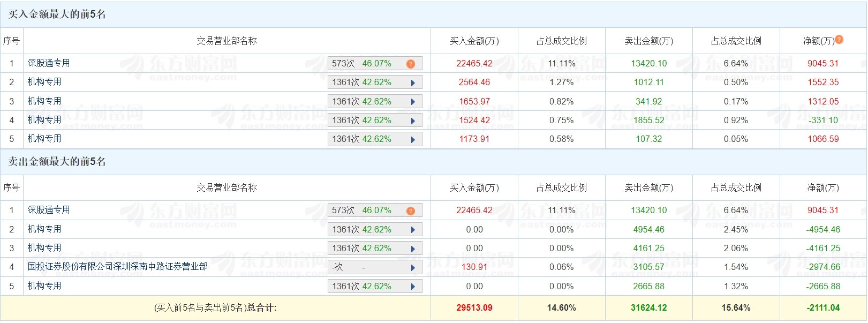Image resolution: width=868 pixels, height=323 pixels.
Task: Expand arrow in 国投证券 深南中路 row
Action: (413, 267)
